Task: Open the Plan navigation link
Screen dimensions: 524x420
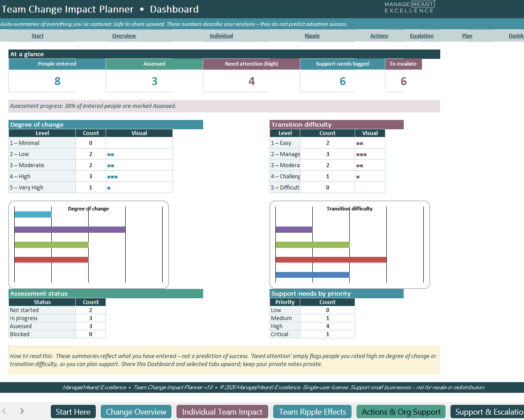Action: 467,36
